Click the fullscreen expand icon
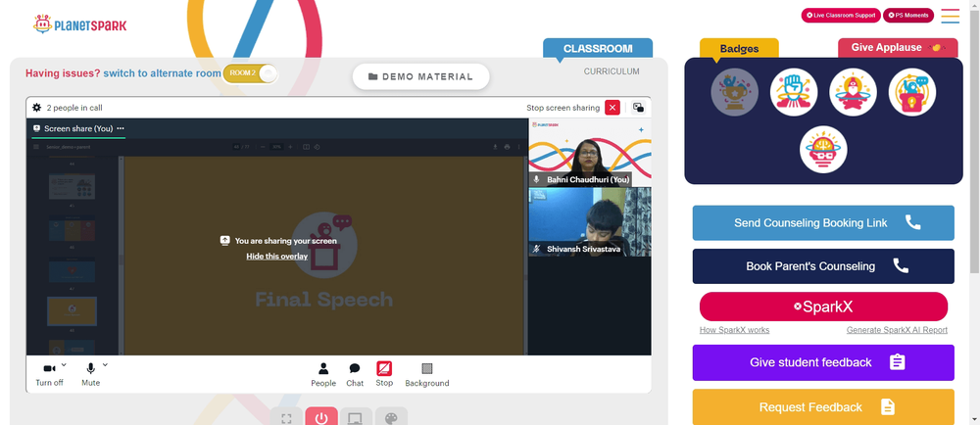980x425 pixels. pyautogui.click(x=286, y=417)
